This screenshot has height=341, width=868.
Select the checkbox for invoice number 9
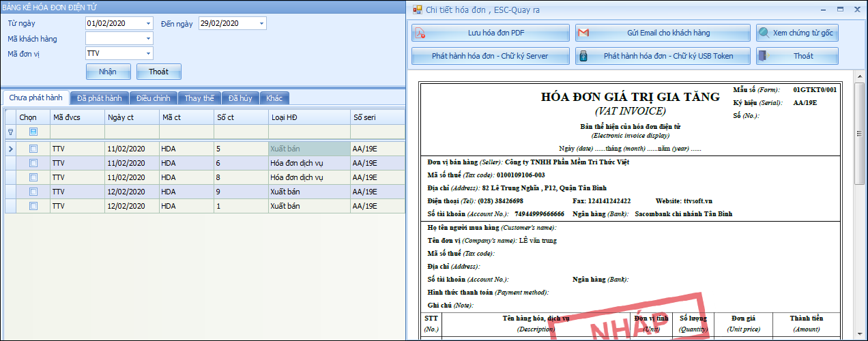pyautogui.click(x=33, y=192)
